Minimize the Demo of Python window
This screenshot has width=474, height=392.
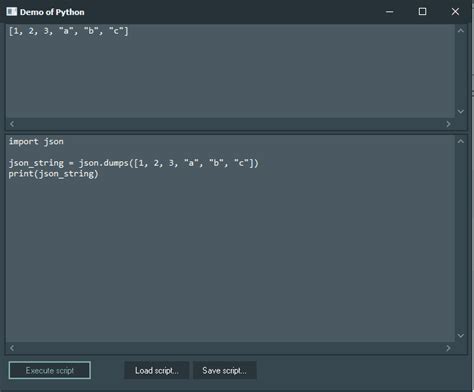[389, 12]
